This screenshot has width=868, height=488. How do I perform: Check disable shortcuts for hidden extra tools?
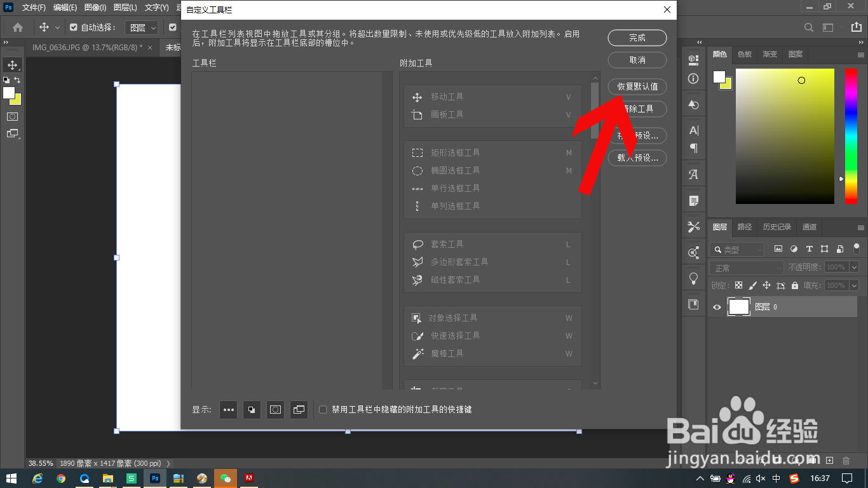coord(323,410)
